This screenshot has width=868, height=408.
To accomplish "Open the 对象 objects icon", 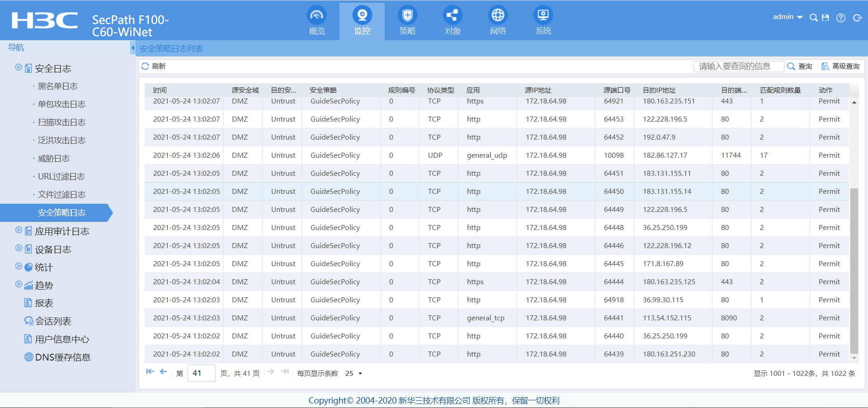I will coord(452,16).
